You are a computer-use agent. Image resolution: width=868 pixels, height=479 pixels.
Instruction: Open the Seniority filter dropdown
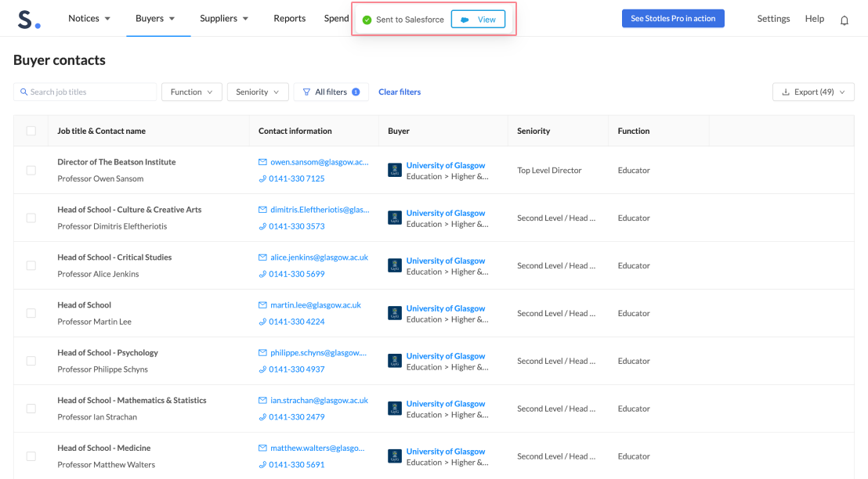click(x=258, y=92)
